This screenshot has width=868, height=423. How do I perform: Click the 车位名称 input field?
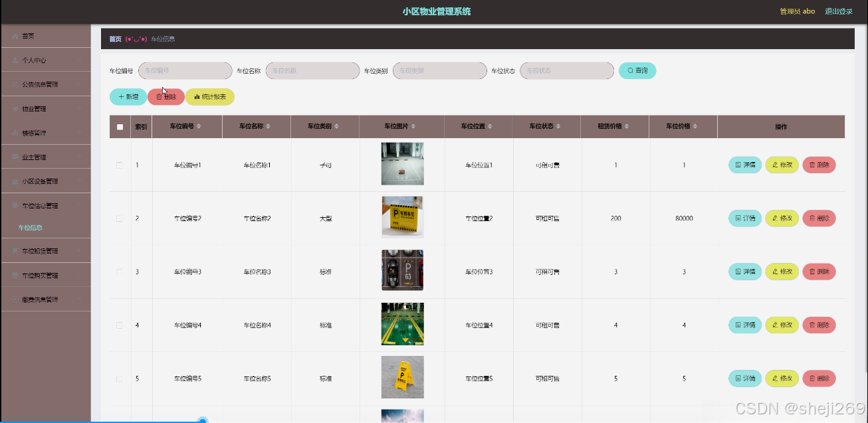pyautogui.click(x=312, y=70)
